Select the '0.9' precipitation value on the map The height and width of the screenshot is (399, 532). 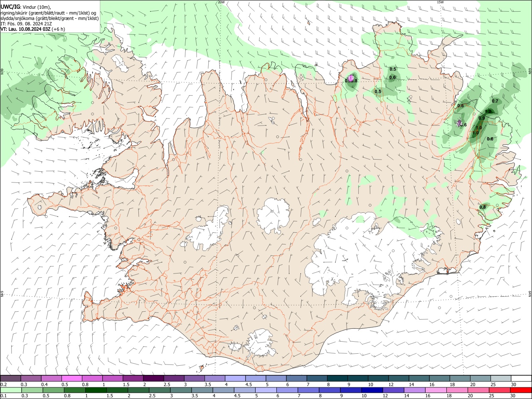482,118
